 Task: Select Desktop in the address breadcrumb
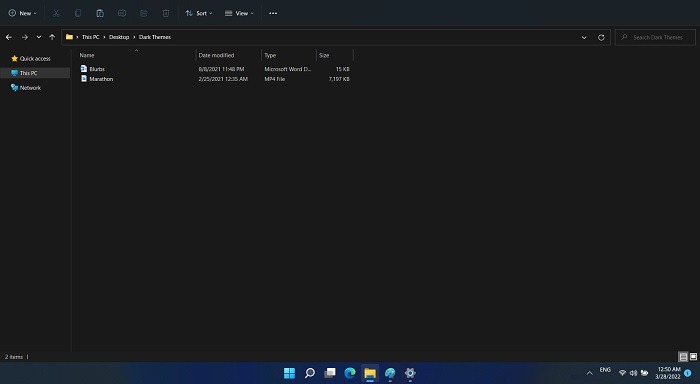pos(119,37)
